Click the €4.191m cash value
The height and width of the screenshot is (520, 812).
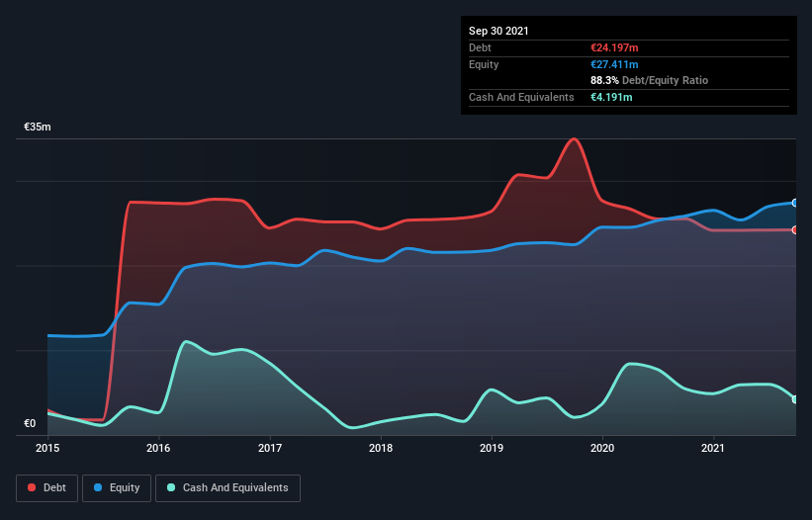[611, 97]
